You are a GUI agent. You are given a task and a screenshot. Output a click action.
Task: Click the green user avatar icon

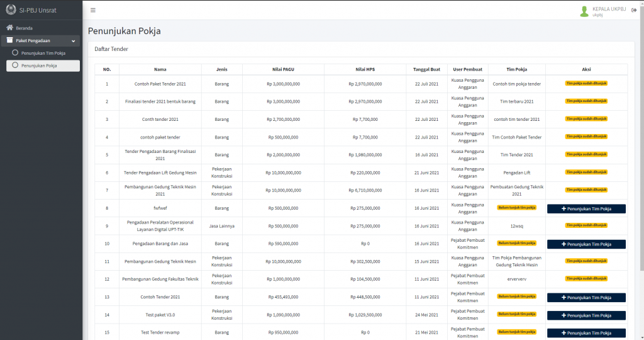584,11
